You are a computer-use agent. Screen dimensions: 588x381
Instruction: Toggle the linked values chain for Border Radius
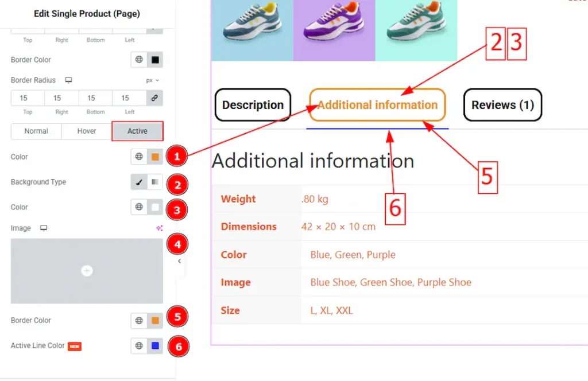tap(154, 98)
